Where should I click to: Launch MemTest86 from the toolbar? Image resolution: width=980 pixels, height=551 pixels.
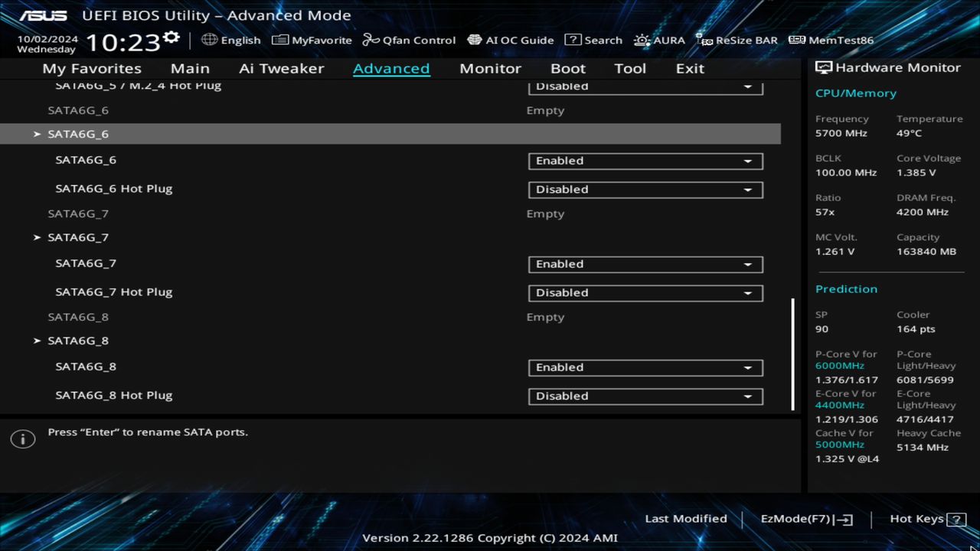[x=830, y=40]
